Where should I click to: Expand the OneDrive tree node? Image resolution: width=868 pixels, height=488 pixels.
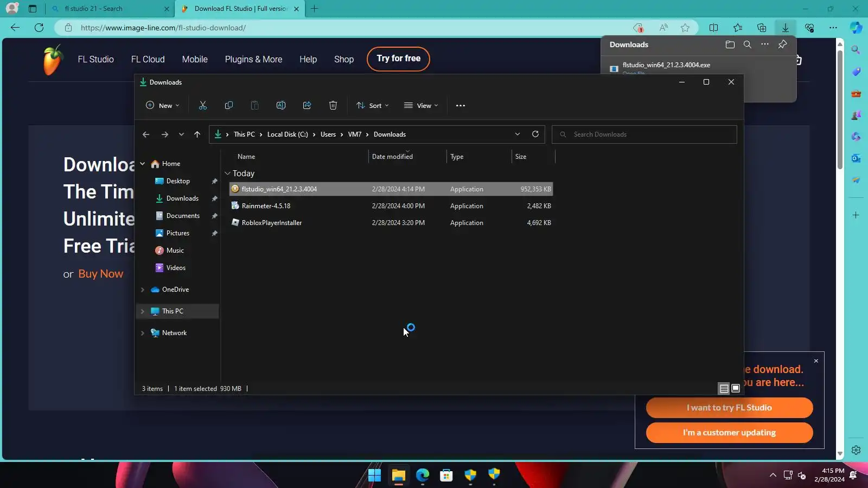coord(143,290)
